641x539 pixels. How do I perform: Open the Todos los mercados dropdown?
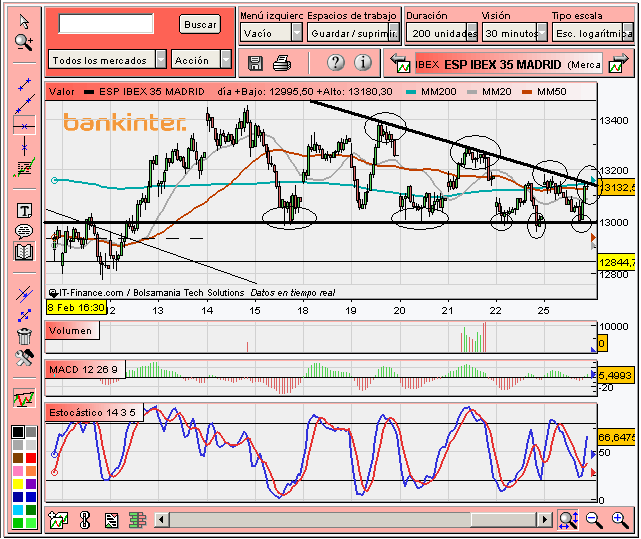[x=107, y=60]
